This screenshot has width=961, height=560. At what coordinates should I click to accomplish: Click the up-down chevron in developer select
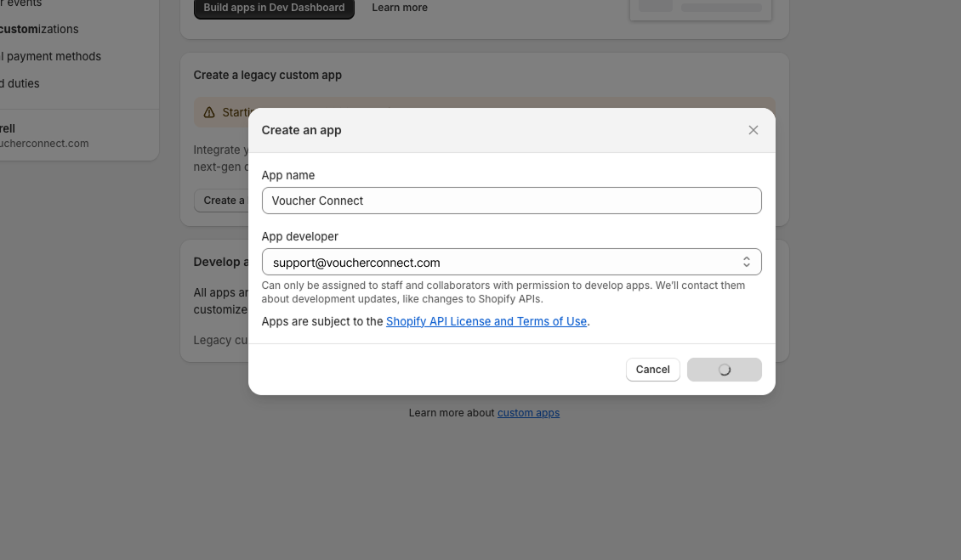(746, 262)
